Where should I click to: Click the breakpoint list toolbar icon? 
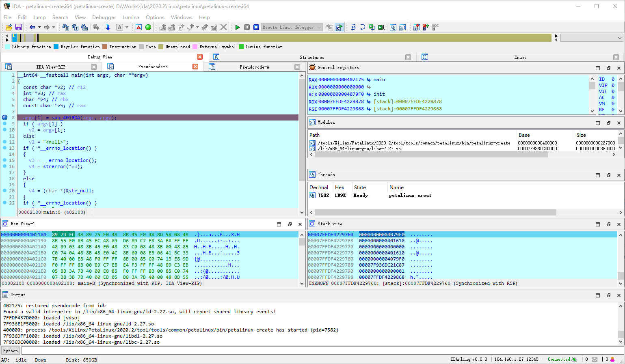click(417, 27)
